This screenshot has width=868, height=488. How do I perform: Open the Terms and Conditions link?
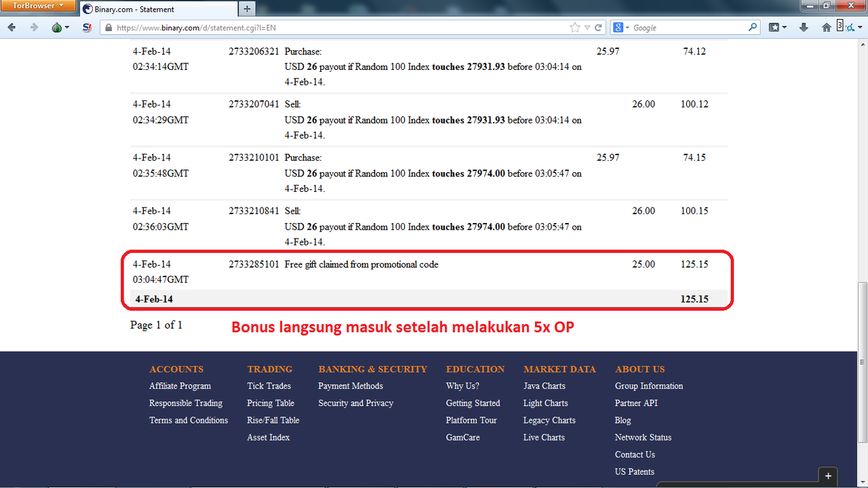(x=189, y=420)
